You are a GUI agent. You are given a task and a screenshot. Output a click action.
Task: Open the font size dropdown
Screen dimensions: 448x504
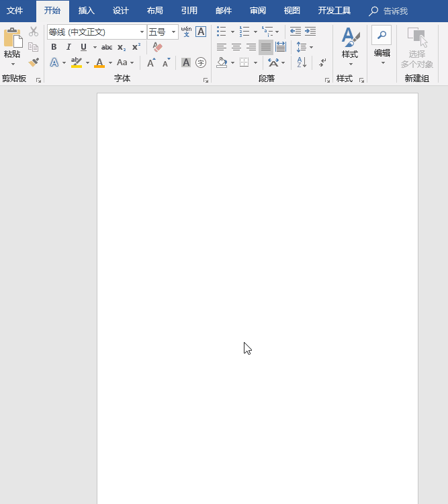(x=174, y=32)
